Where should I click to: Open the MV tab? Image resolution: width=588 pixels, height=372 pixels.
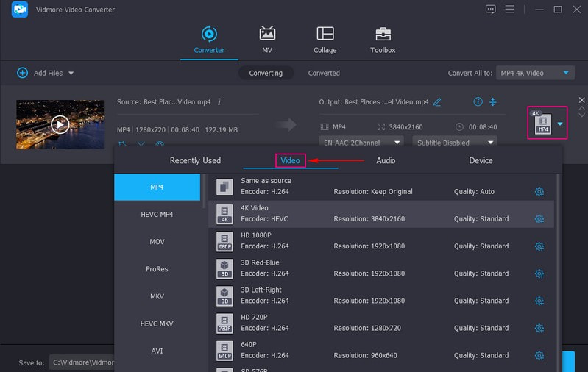point(267,40)
